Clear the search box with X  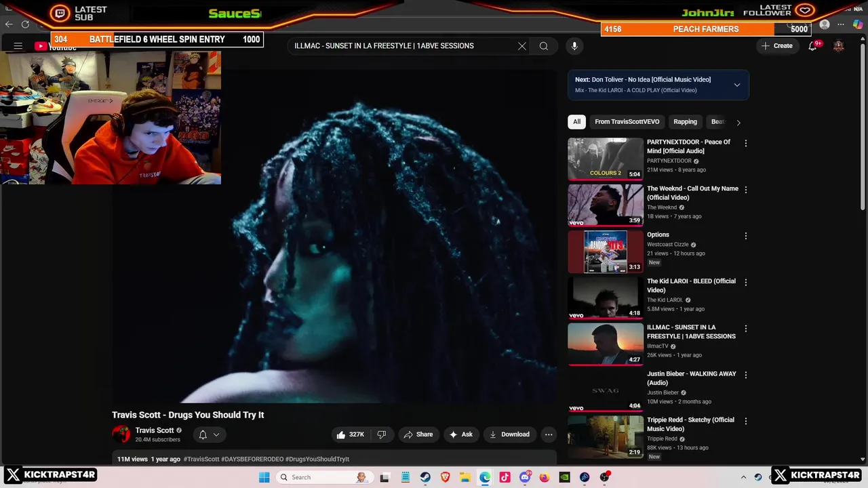point(522,46)
